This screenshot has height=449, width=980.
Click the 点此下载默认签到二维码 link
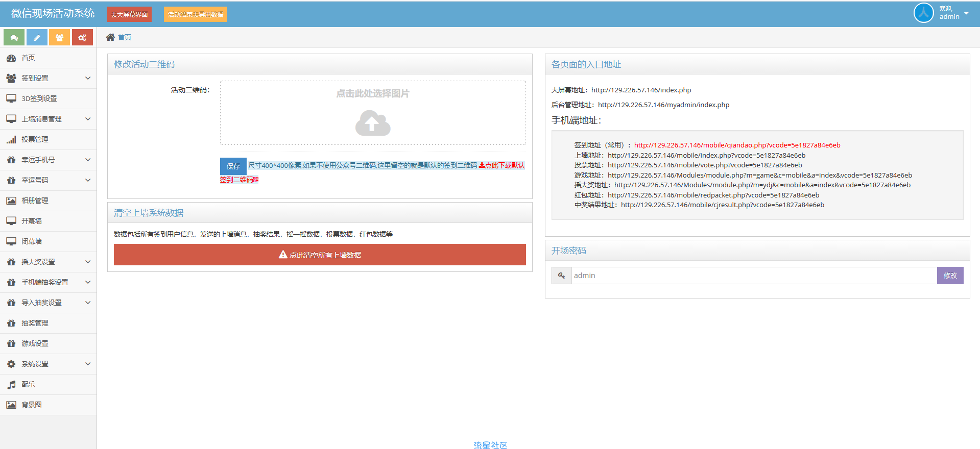click(501, 165)
